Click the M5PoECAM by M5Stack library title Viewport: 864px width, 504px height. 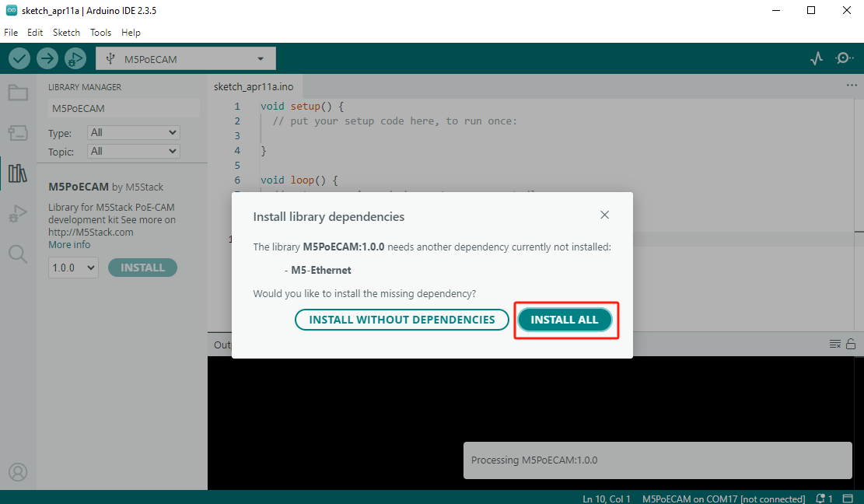(106, 187)
